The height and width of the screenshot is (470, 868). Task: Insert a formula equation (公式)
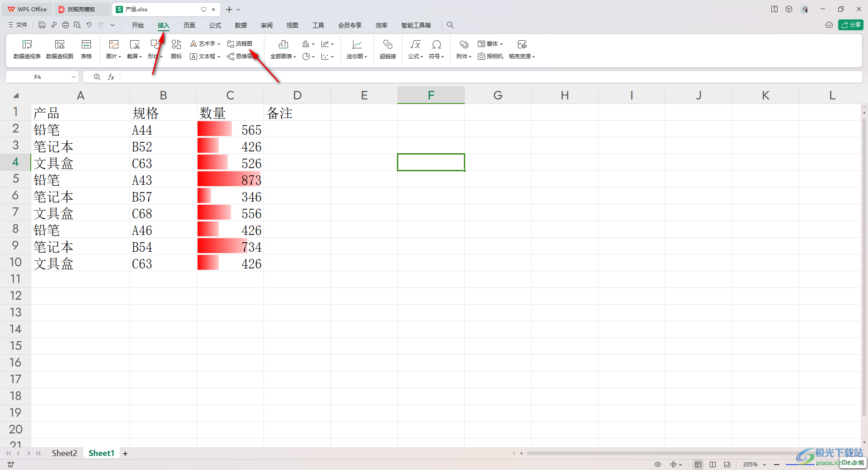[415, 49]
